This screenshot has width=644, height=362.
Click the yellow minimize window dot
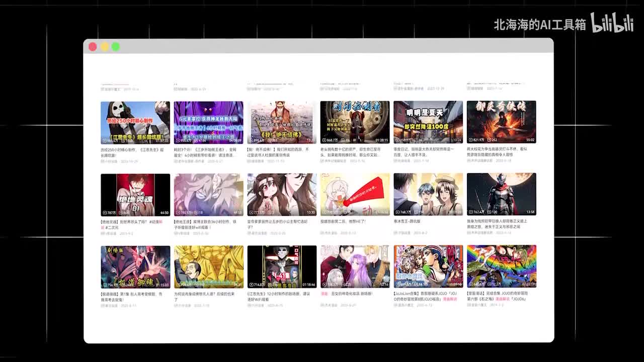[104, 47]
